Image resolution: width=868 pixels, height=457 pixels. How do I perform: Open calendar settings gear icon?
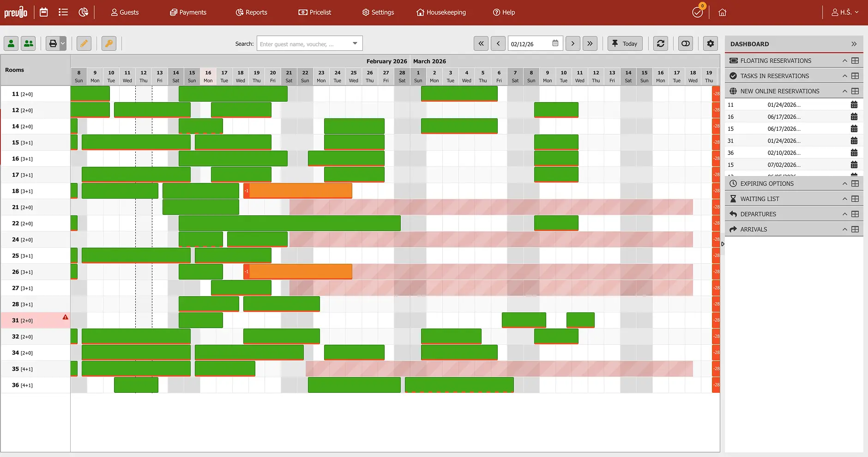click(x=711, y=43)
